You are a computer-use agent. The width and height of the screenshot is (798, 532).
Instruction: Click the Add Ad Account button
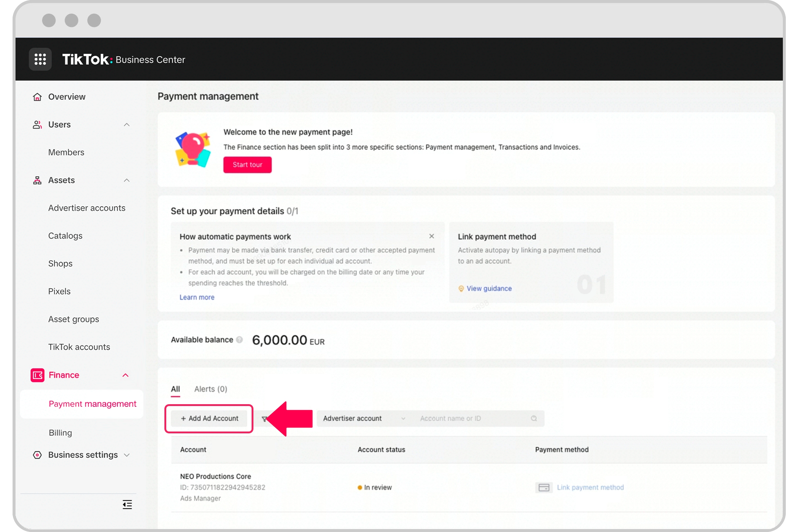click(209, 418)
